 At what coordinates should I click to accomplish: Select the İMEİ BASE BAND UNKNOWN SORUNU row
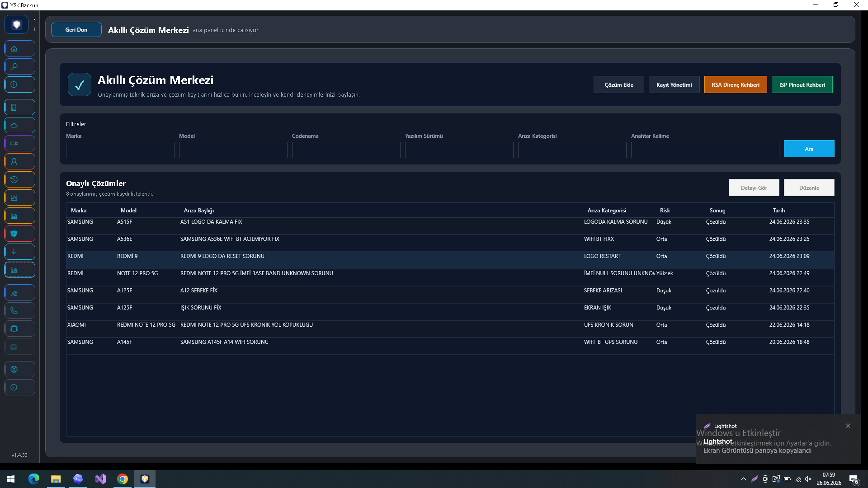pos(450,277)
